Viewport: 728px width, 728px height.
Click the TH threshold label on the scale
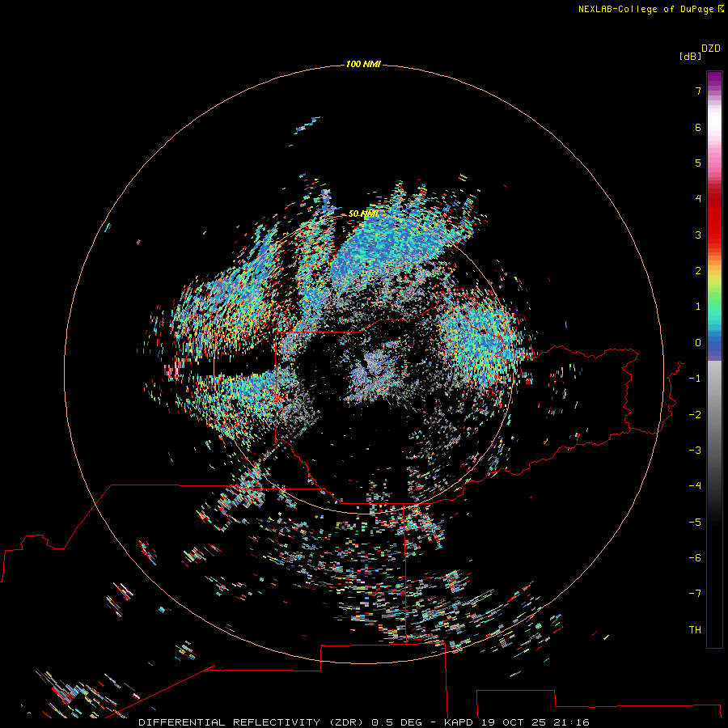[x=695, y=630]
